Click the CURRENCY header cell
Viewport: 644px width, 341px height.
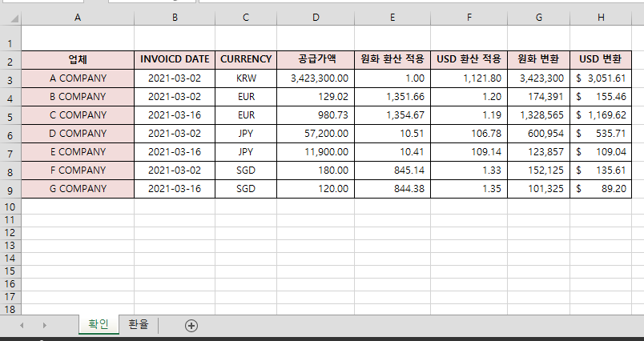246,60
